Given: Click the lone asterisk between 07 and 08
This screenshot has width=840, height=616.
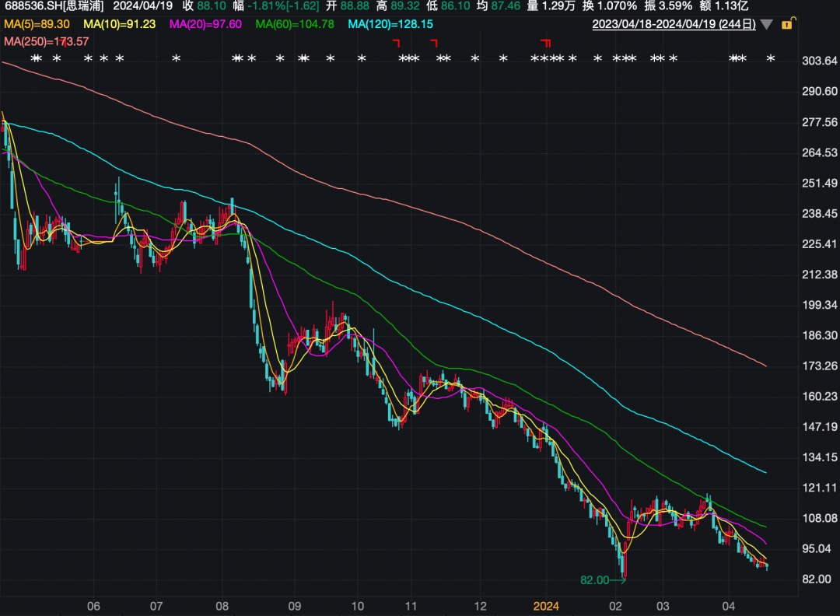Looking at the screenshot, I should 176,59.
